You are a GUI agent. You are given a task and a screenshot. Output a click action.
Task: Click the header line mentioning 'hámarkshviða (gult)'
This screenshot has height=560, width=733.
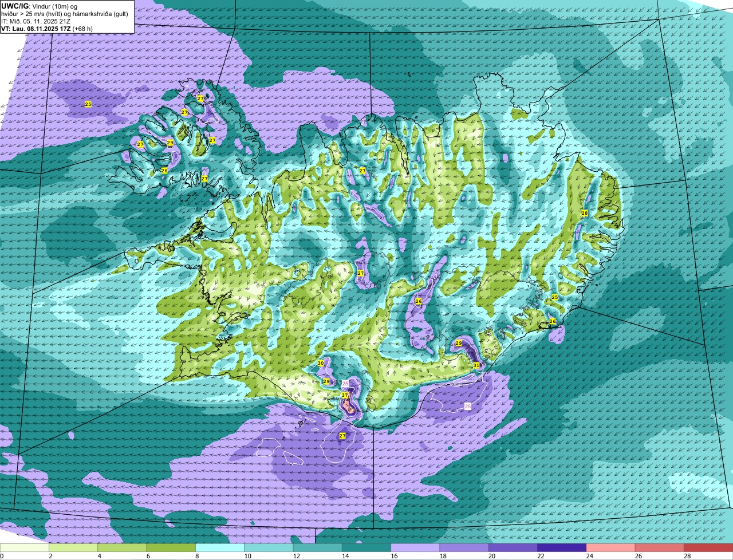[65, 13]
